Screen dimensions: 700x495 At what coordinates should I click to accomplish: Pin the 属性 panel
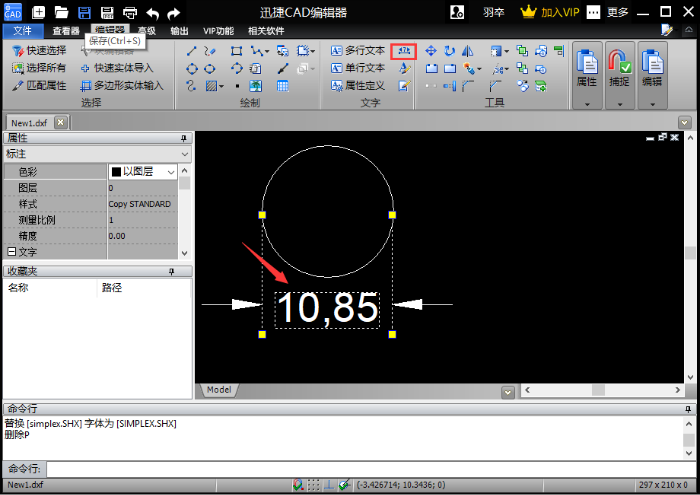(183, 138)
